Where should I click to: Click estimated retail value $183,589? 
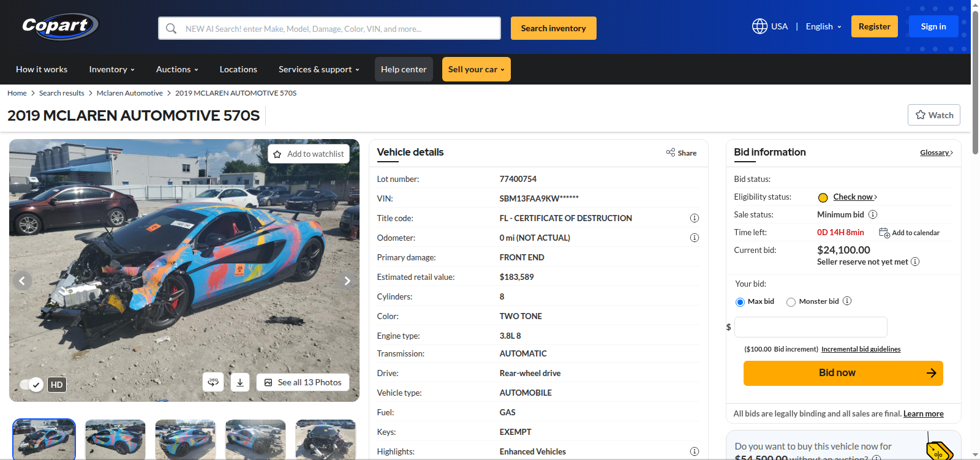(x=517, y=277)
